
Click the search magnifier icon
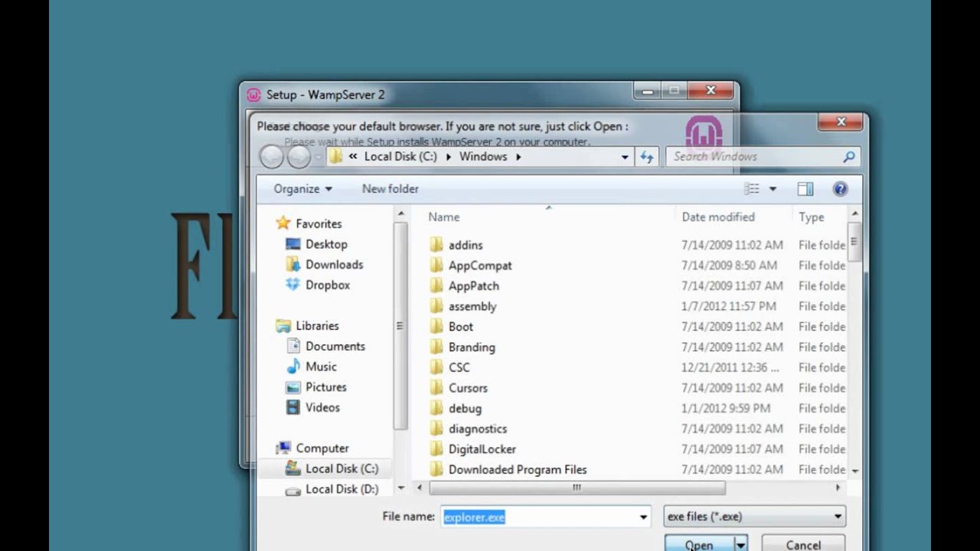(848, 157)
